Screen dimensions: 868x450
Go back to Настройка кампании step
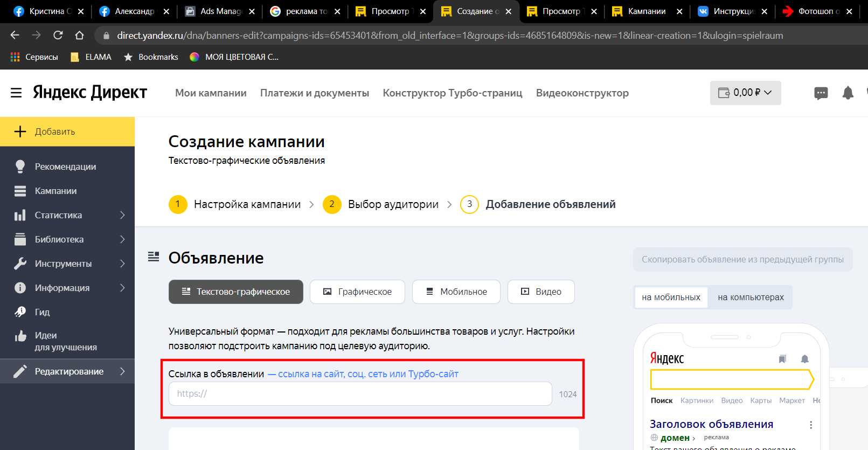pyautogui.click(x=247, y=204)
